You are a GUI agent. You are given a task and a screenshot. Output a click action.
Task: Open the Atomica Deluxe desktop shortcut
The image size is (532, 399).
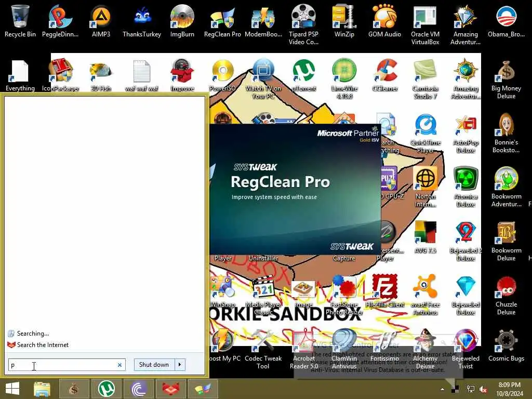point(465,187)
